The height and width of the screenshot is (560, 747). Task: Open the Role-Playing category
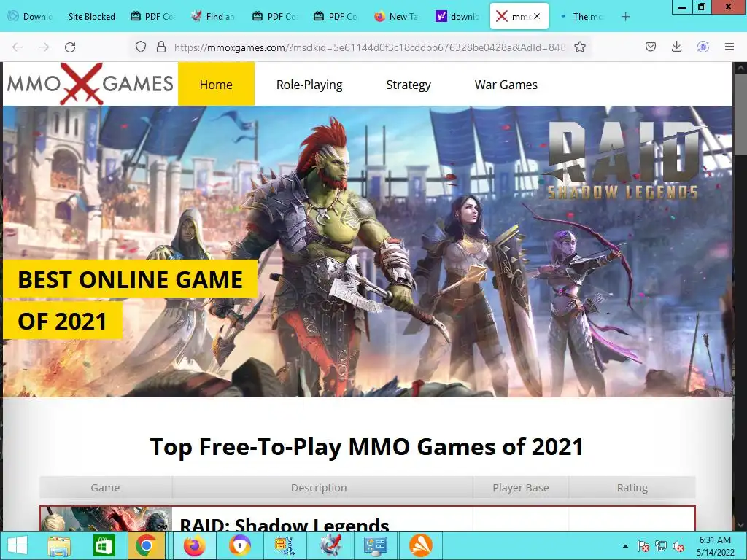point(309,85)
